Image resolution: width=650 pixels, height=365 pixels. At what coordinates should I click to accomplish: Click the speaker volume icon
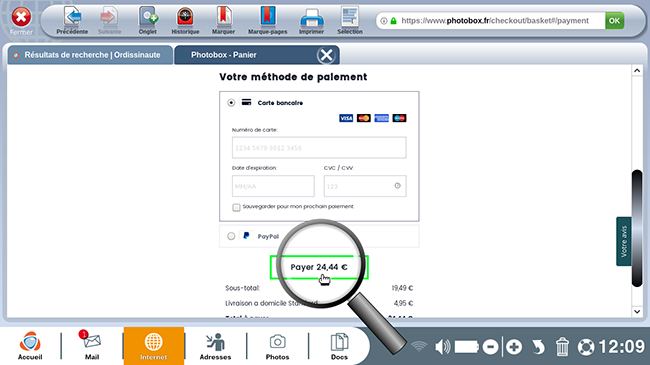(442, 347)
